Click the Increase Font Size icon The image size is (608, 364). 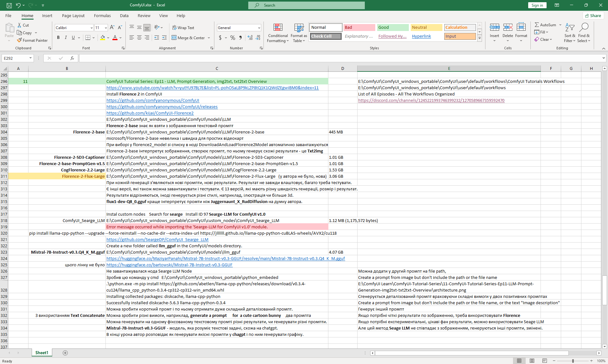[x=112, y=28]
